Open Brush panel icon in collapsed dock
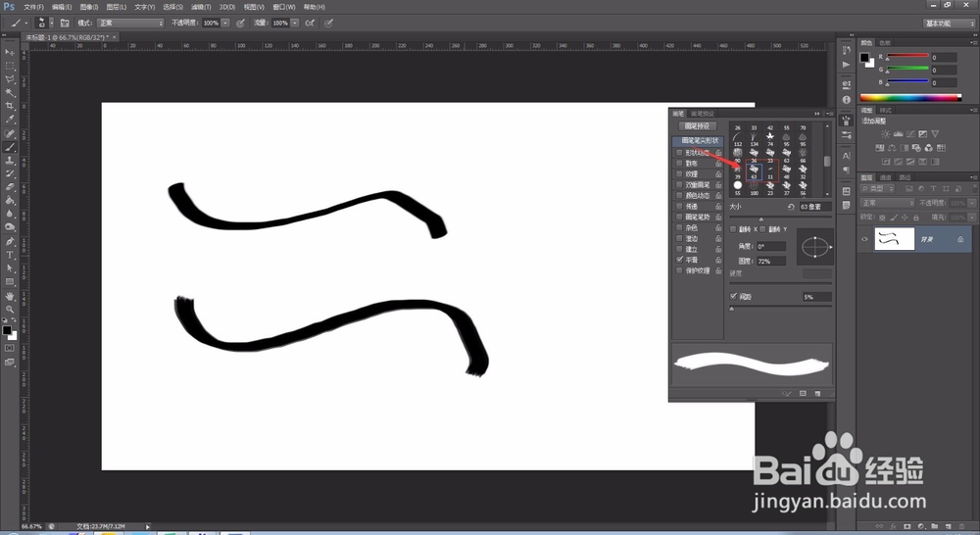 pyautogui.click(x=847, y=121)
